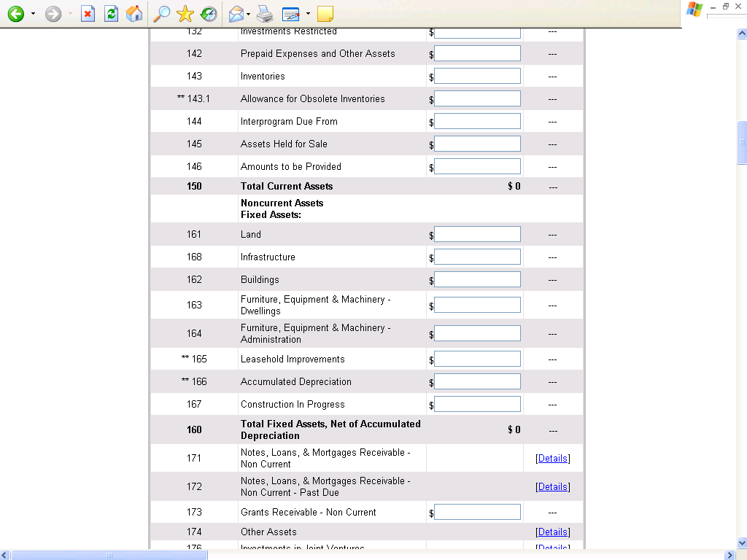Click the Construction In Progress amount field

coord(477,404)
